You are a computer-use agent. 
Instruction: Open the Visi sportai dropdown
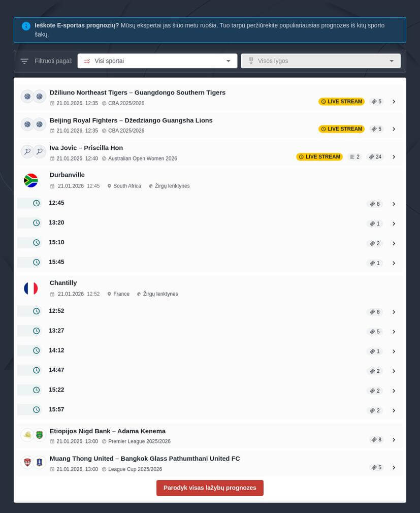click(157, 61)
